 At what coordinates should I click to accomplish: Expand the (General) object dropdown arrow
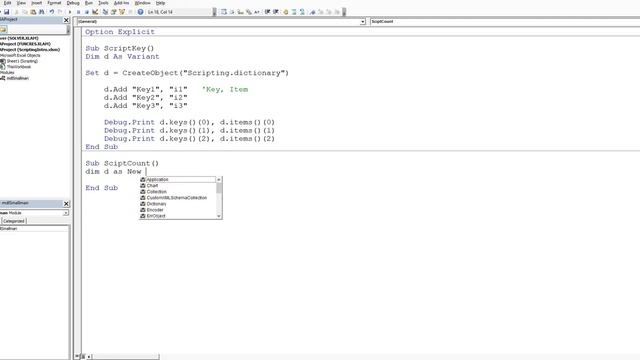tap(362, 22)
